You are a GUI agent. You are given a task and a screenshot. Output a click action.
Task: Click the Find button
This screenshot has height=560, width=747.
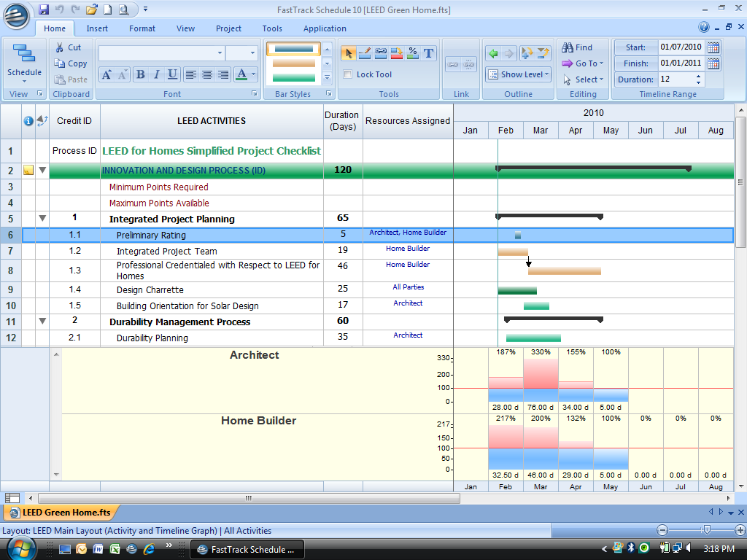click(577, 47)
